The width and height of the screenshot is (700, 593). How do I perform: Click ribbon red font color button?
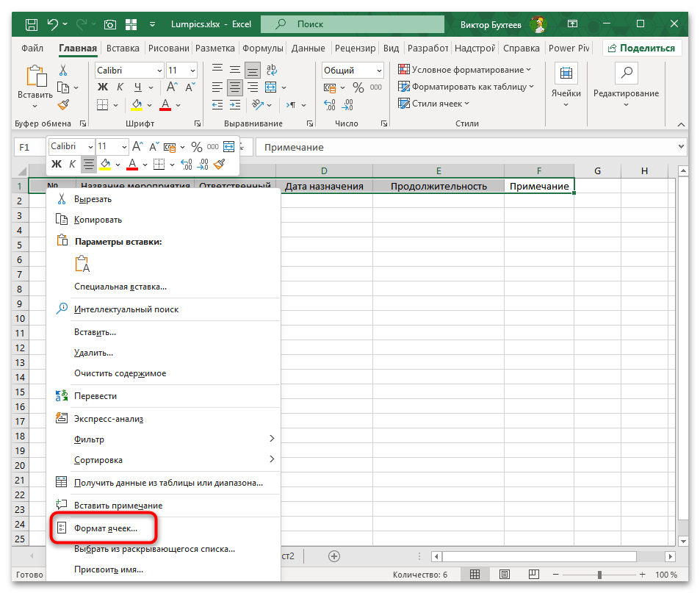pyautogui.click(x=165, y=105)
